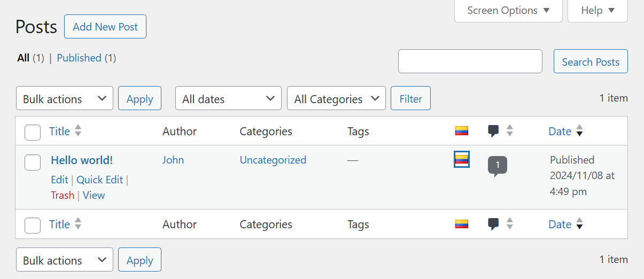
Task: Sort by the Date footer link
Action: pyautogui.click(x=560, y=224)
